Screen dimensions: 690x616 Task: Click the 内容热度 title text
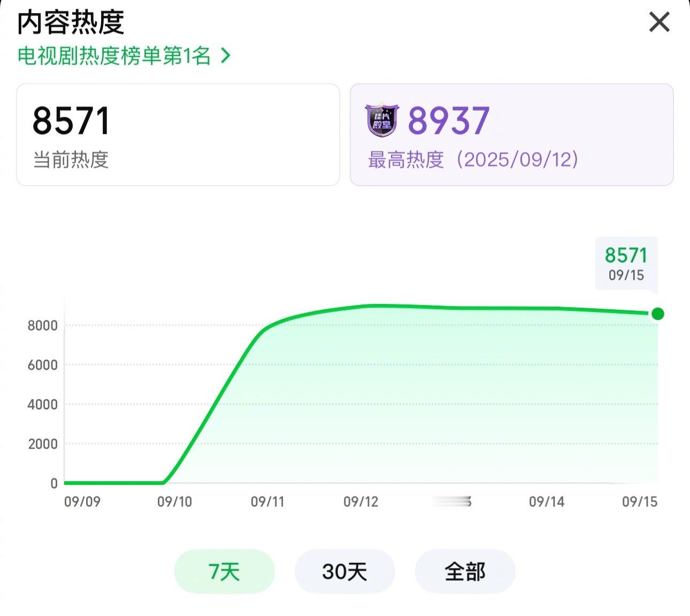[71, 22]
